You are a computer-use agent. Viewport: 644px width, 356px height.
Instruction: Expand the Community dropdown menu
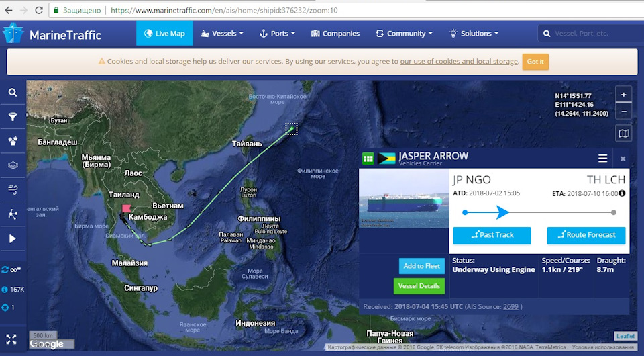point(404,34)
